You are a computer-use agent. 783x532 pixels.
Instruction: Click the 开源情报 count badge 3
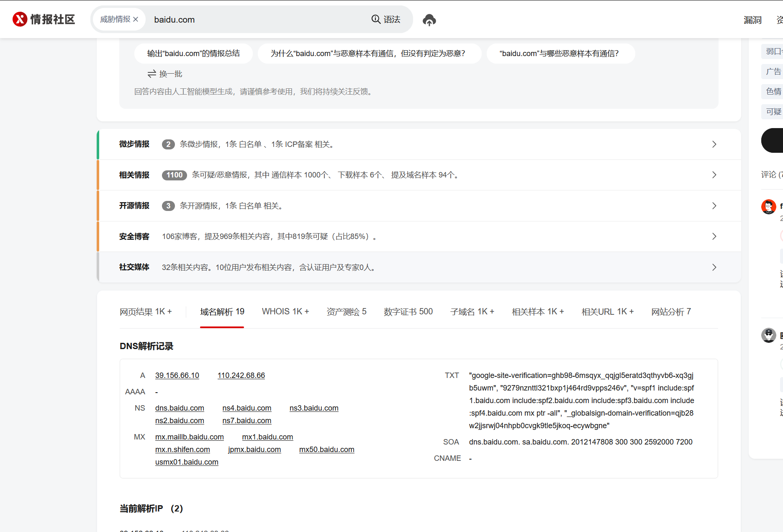[168, 206]
